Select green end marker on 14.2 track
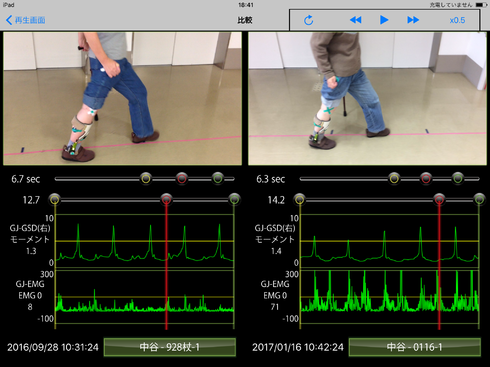 [479, 199]
